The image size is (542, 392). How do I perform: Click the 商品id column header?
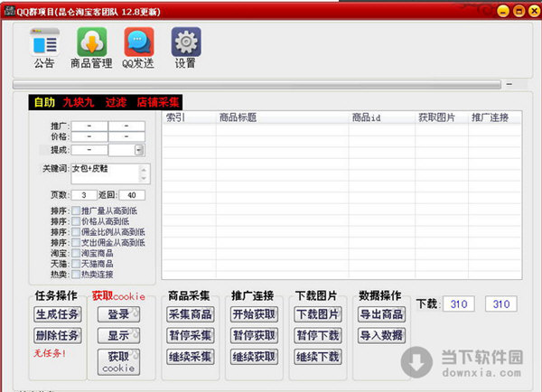(x=382, y=117)
